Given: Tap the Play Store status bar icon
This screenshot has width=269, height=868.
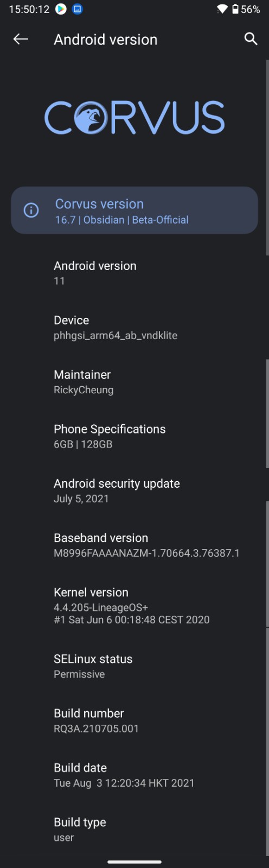Looking at the screenshot, I should (x=61, y=9).
